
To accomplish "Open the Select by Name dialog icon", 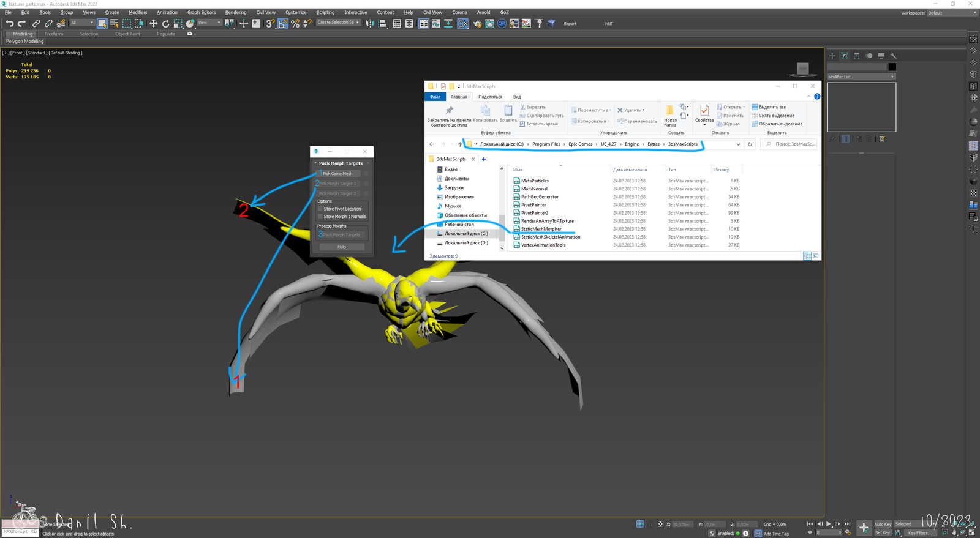I will pyautogui.click(x=114, y=23).
